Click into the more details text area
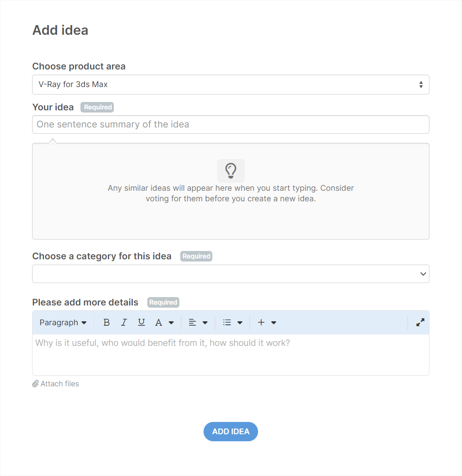462x476 pixels. pos(230,354)
